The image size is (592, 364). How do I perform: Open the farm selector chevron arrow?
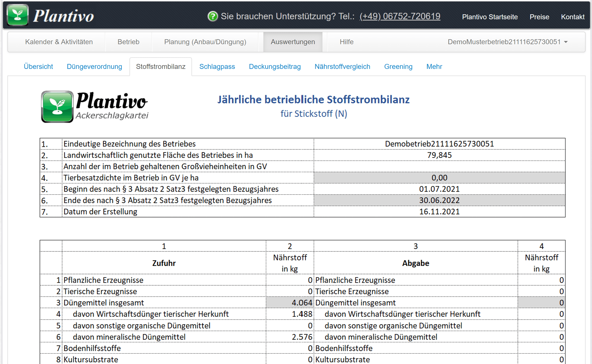565,42
